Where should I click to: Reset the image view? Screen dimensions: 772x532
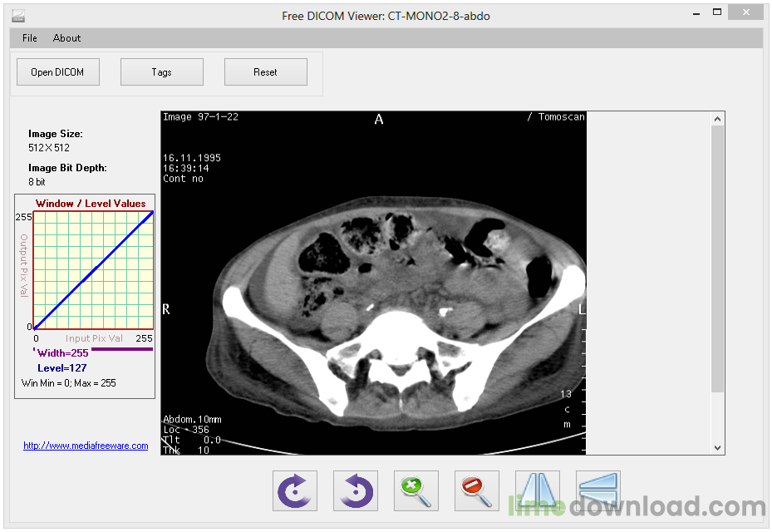point(265,71)
